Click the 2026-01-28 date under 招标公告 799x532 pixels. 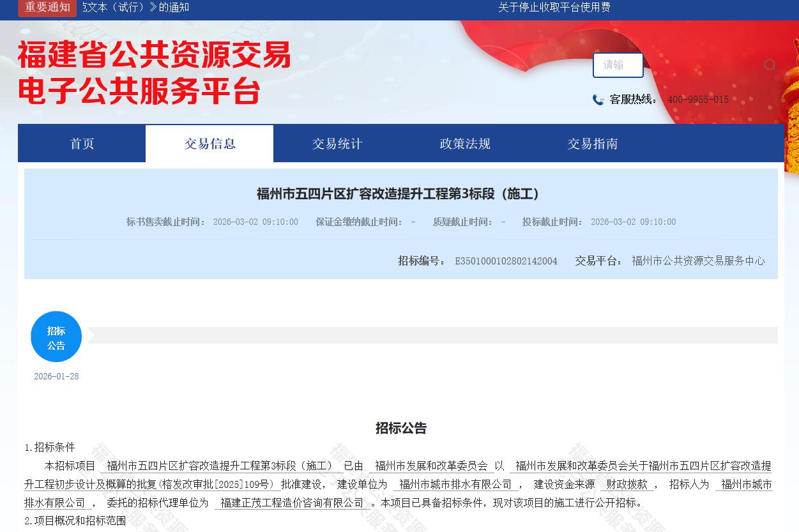point(56,376)
